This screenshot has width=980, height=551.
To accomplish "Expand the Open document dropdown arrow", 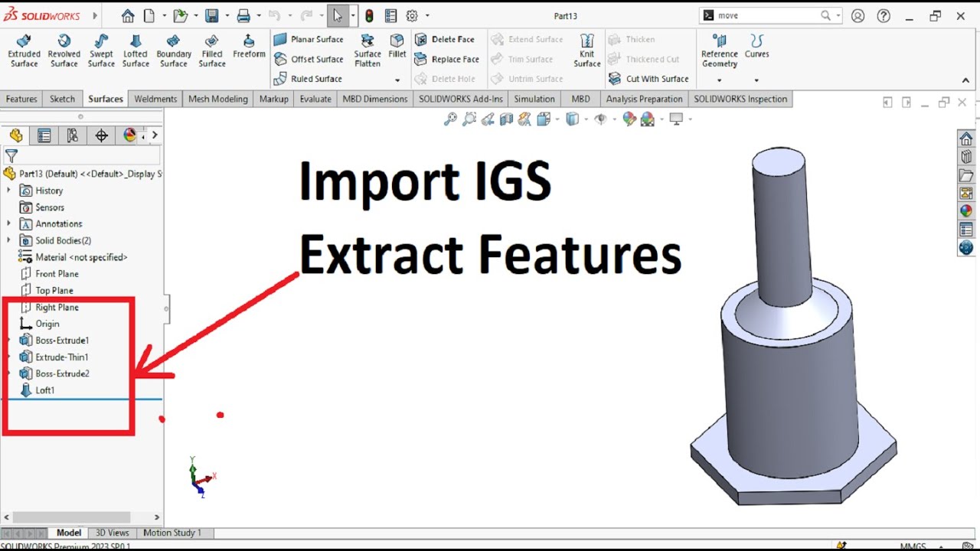I will click(196, 15).
